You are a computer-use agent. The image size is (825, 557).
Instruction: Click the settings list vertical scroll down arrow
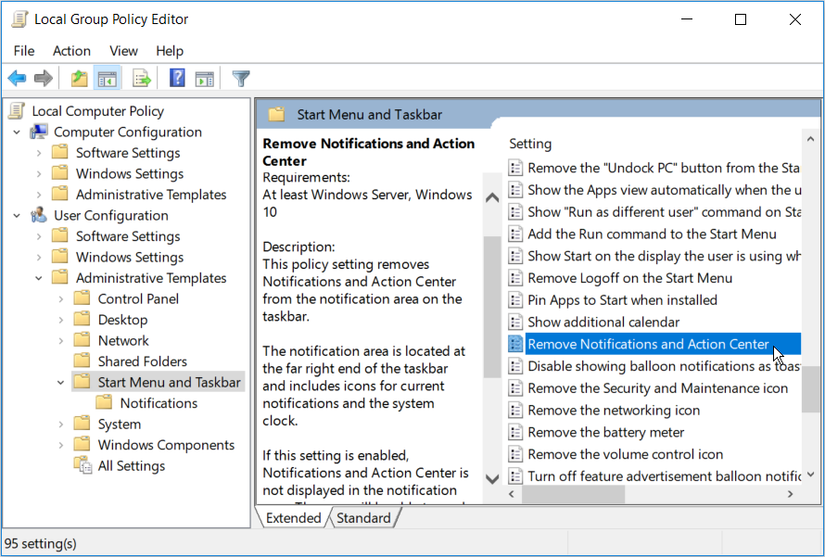811,474
